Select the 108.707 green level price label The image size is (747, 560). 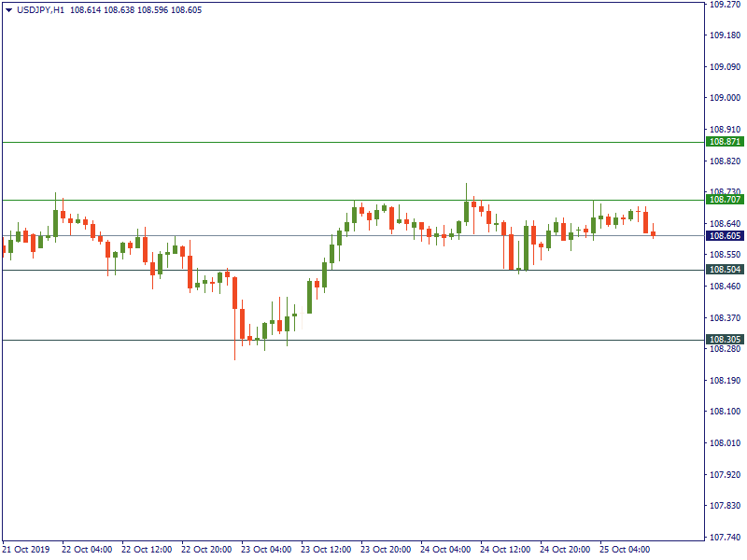[725, 199]
